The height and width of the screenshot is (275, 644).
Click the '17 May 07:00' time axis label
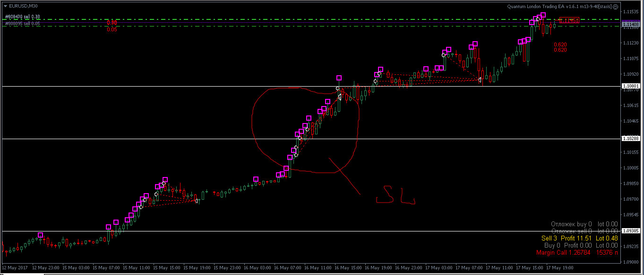(468, 267)
